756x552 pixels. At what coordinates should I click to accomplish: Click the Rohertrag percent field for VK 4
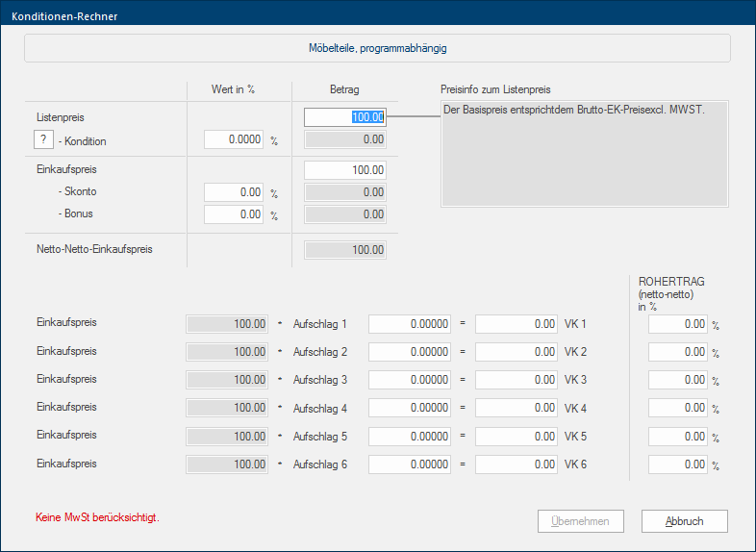coord(678,408)
